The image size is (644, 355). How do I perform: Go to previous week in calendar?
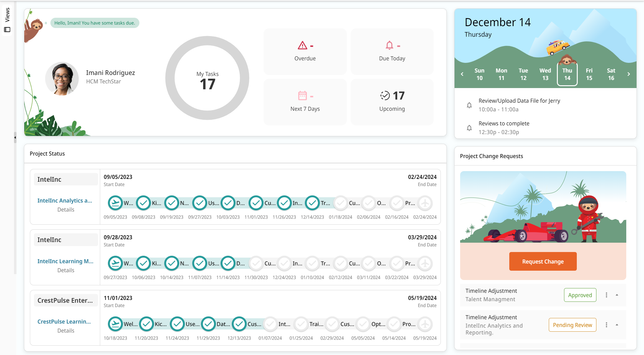coord(462,74)
